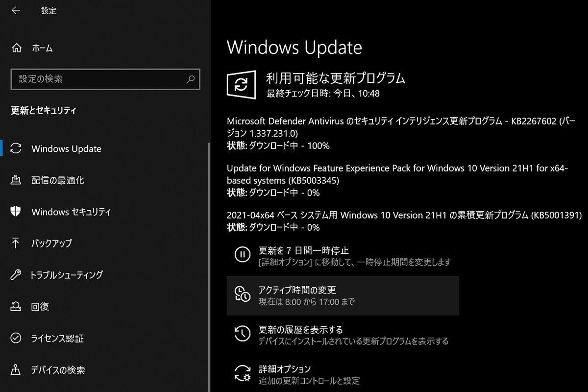The image size is (588, 392).
Task: Click the バックアップ upload arrow icon
Action: tap(16, 243)
